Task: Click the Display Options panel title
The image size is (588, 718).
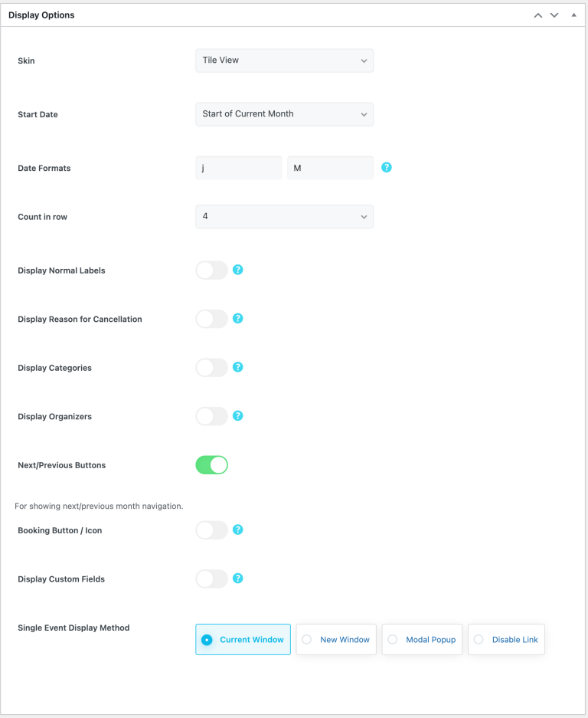Action: [x=41, y=15]
